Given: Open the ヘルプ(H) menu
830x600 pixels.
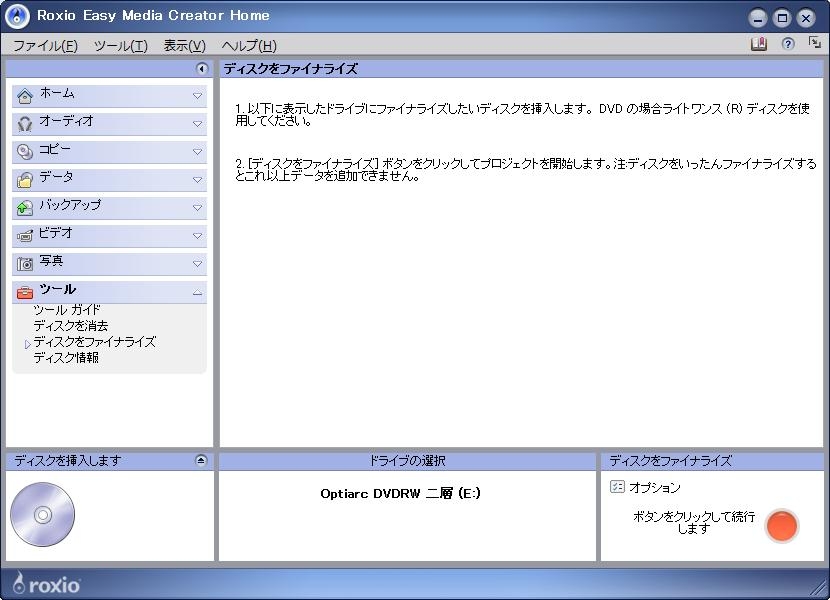Looking at the screenshot, I should 249,46.
